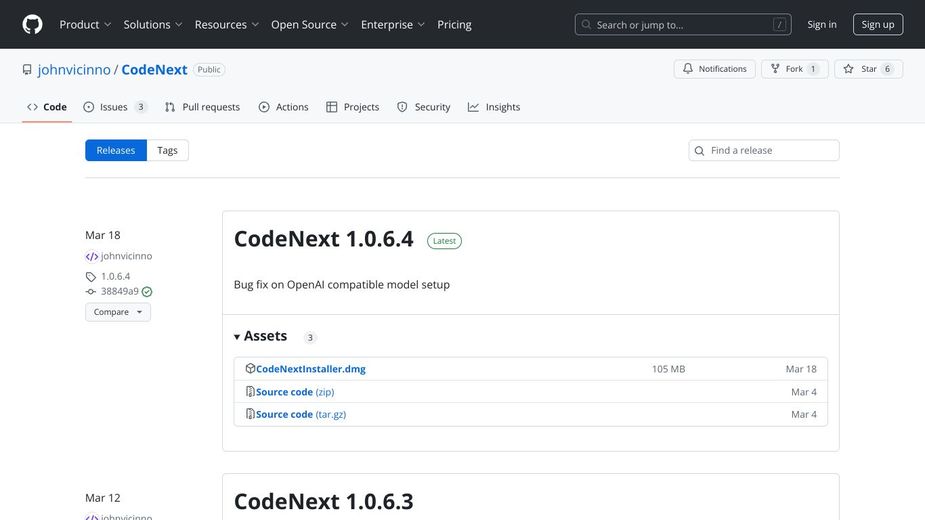This screenshot has width=925, height=520.
Task: Click the star icon to star repository
Action: pos(848,69)
